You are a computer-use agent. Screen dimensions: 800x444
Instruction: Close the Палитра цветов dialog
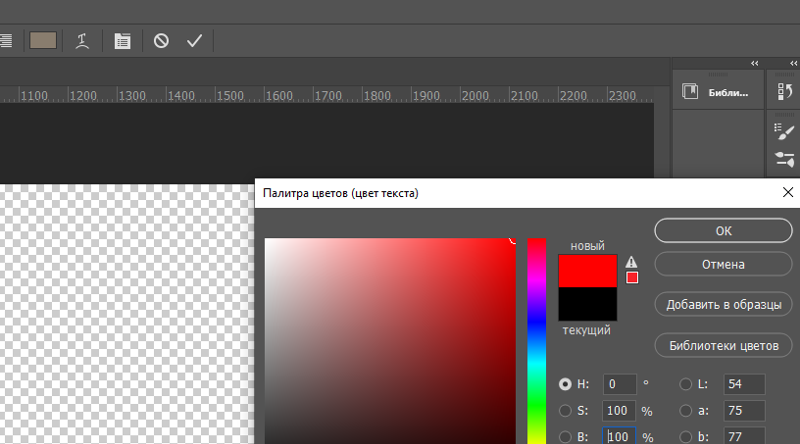(x=788, y=192)
